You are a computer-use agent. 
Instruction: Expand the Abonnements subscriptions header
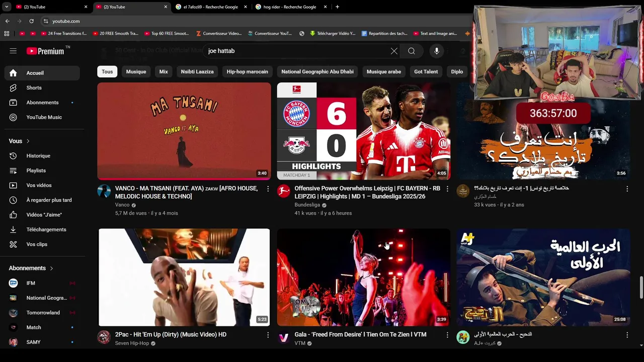[x=31, y=268]
